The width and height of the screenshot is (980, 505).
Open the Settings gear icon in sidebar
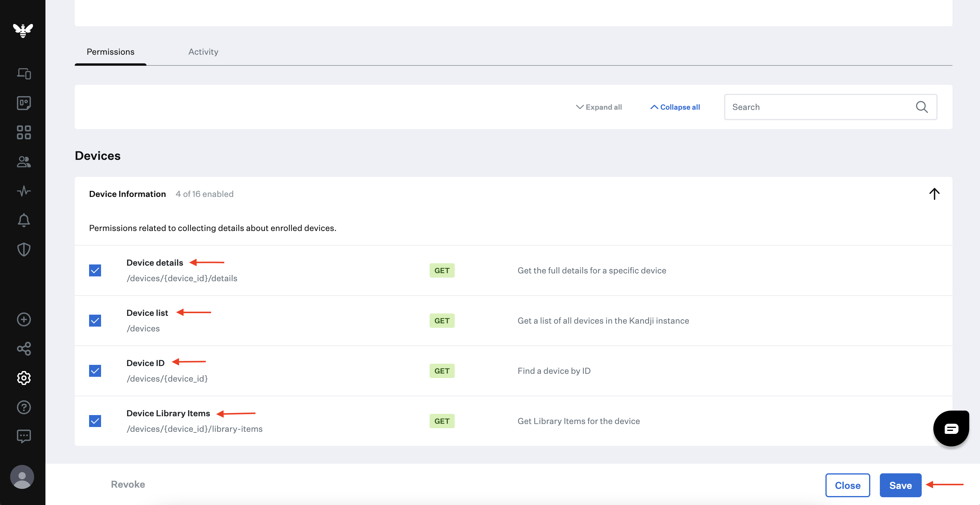click(24, 378)
